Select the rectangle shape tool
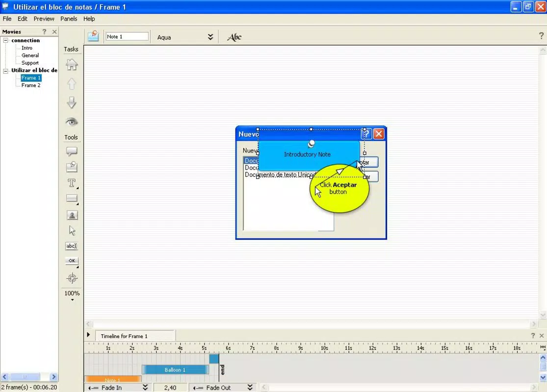The image size is (547, 392). click(72, 198)
